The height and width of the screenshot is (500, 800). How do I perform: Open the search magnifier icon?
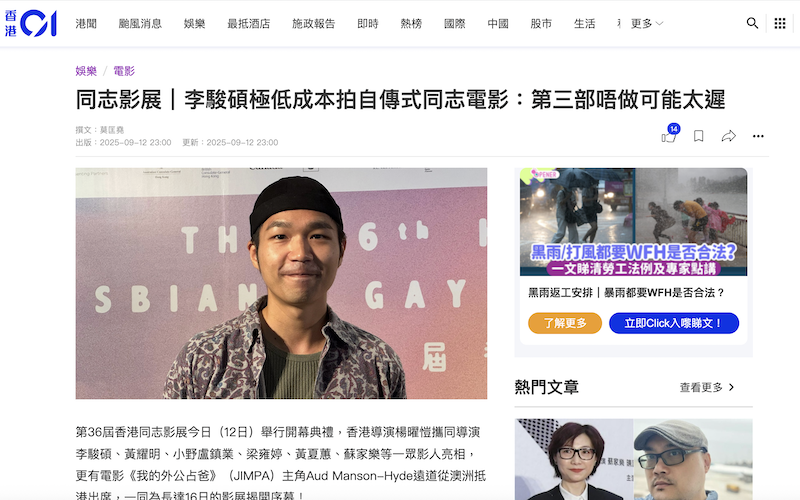pos(752,23)
